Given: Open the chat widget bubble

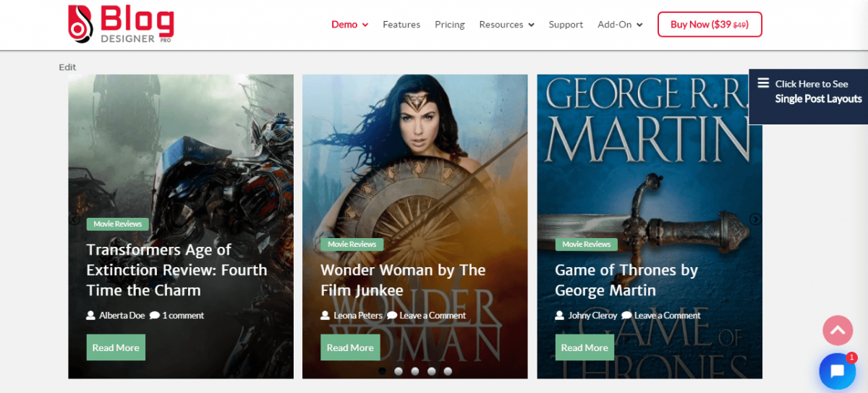Looking at the screenshot, I should (837, 371).
